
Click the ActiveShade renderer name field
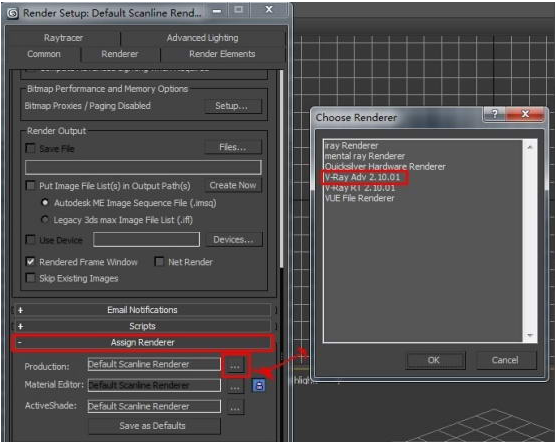pos(154,406)
